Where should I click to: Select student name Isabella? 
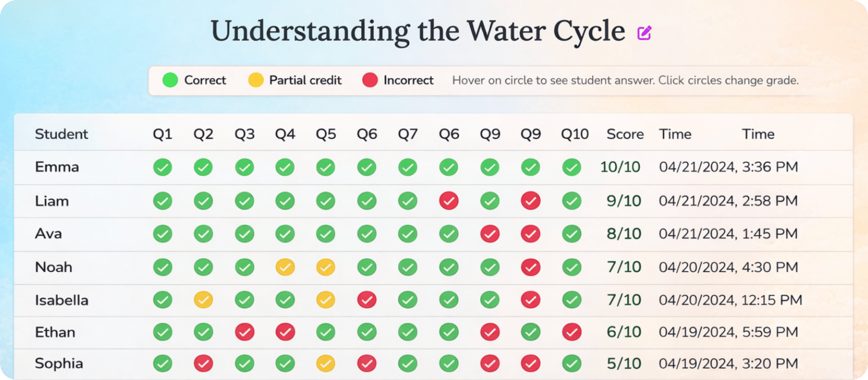[x=62, y=300]
